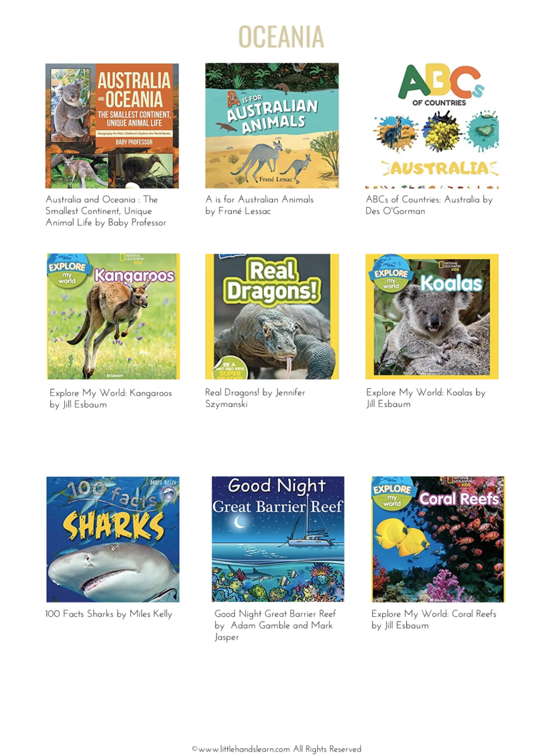The image size is (535, 756).
Task: Click the OCEANIA page heading
Action: coord(281,37)
